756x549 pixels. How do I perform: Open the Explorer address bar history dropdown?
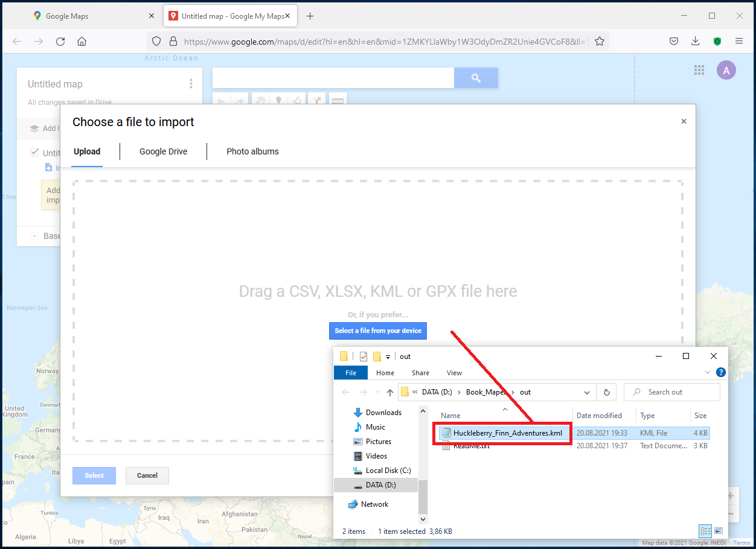pyautogui.click(x=586, y=392)
